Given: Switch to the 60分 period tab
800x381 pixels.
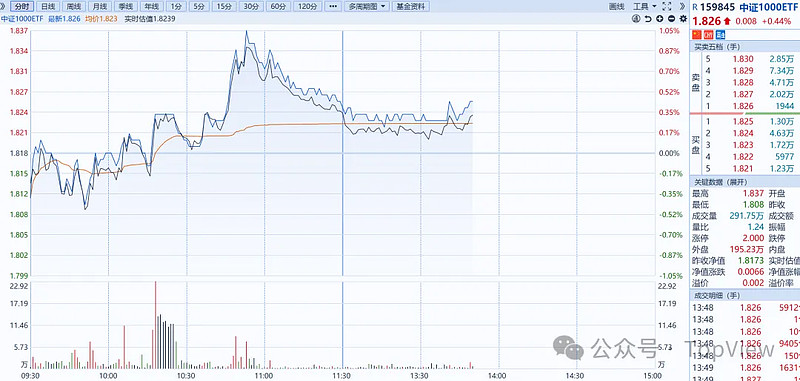Looking at the screenshot, I should pyautogui.click(x=278, y=7).
